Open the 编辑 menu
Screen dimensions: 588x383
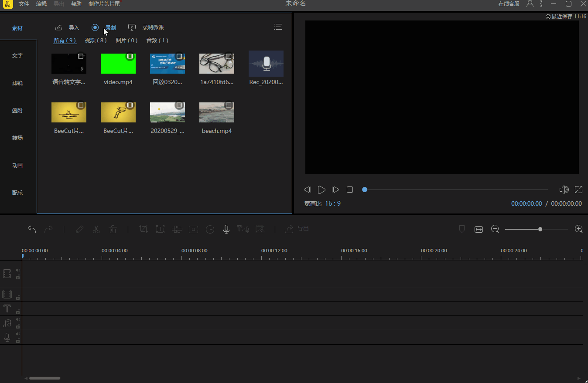[41, 4]
